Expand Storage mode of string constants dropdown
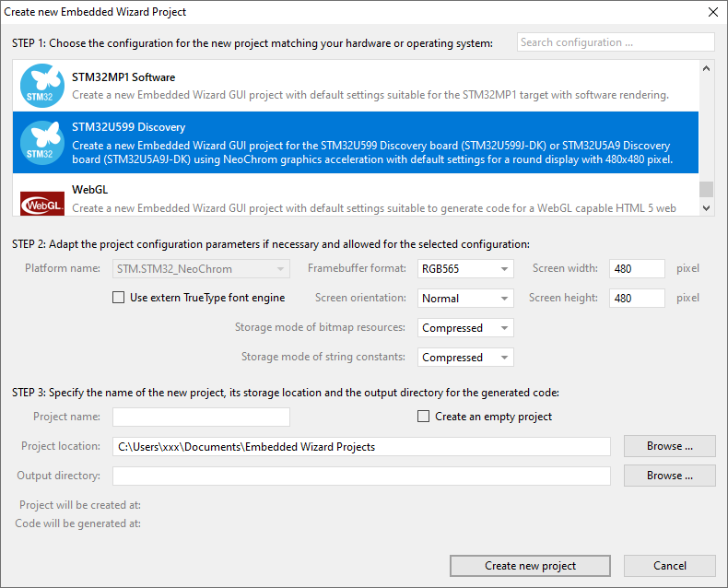The height and width of the screenshot is (588, 728). pyautogui.click(x=465, y=358)
